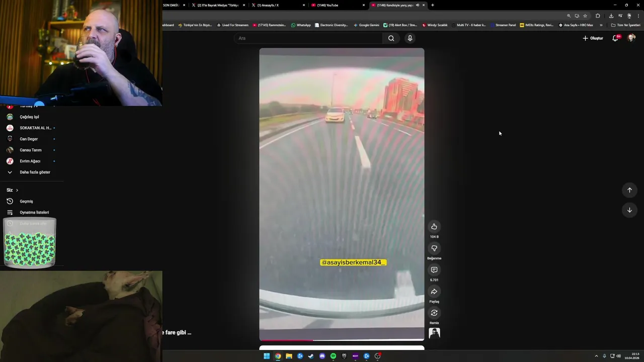The height and width of the screenshot is (362, 644).
Task: Open Epic Games launcher from taskbar
Action: point(344,356)
